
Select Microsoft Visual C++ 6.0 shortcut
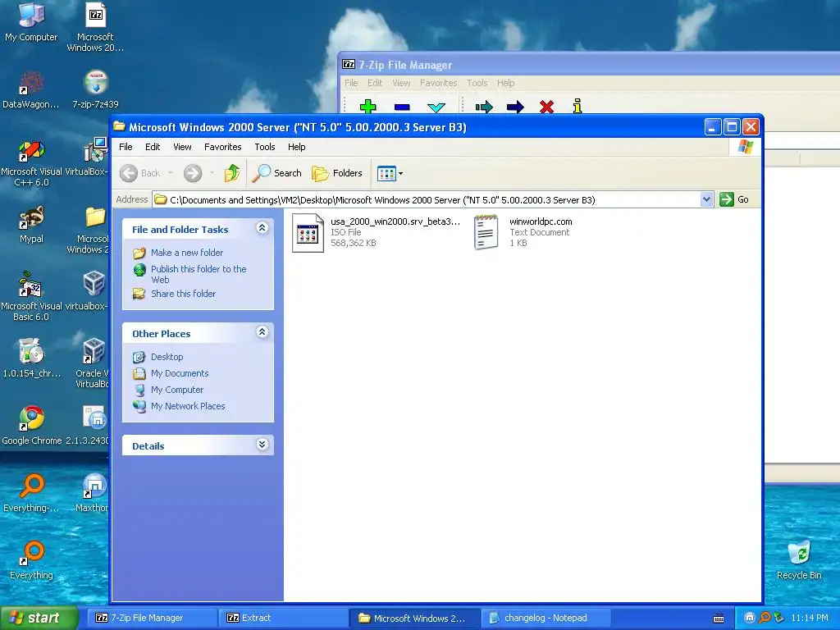(x=31, y=163)
